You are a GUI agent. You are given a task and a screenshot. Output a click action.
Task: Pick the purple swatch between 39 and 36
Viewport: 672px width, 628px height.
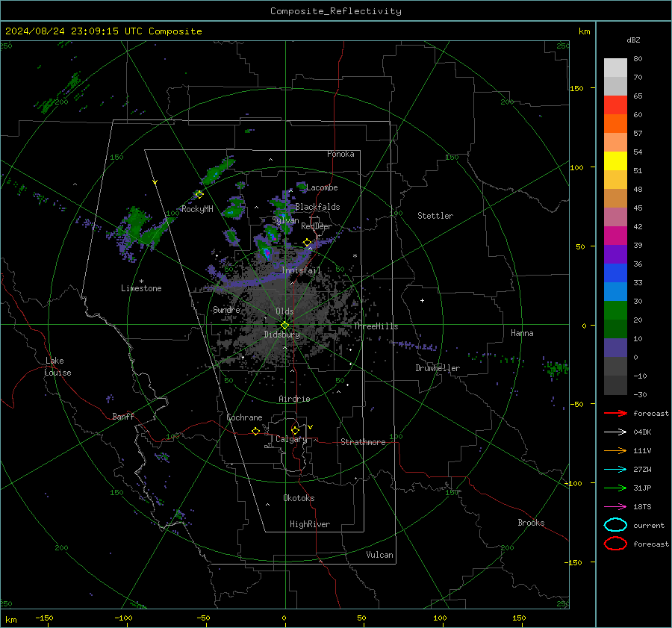point(615,254)
